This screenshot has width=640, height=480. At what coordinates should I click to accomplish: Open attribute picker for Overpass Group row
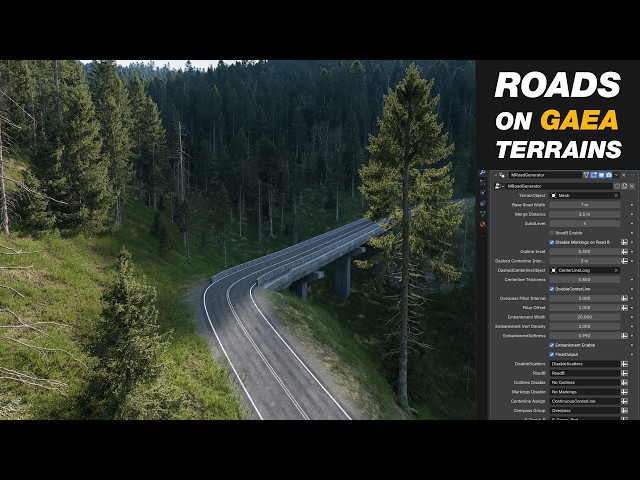[624, 411]
